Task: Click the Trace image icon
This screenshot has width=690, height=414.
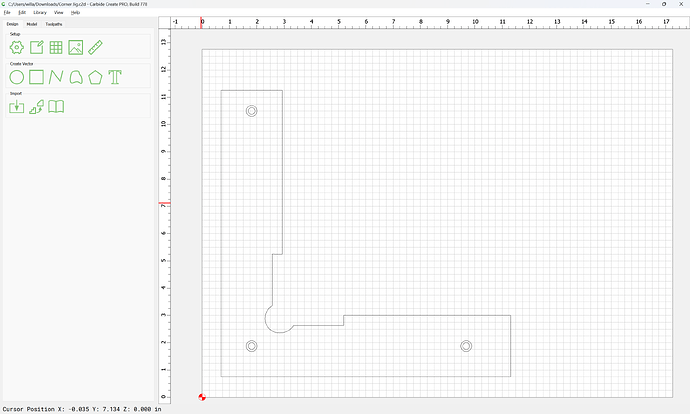Action: click(x=37, y=107)
